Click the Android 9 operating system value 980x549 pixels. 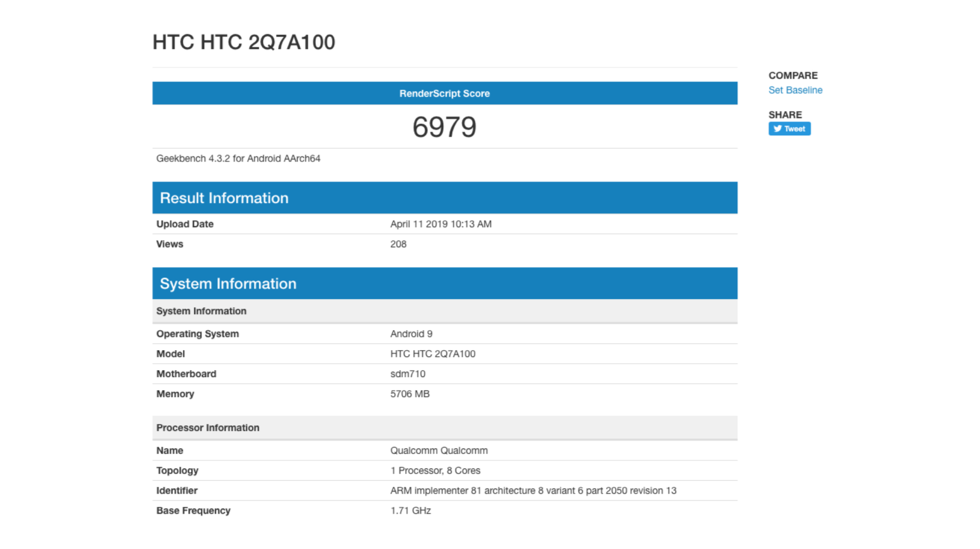point(411,334)
